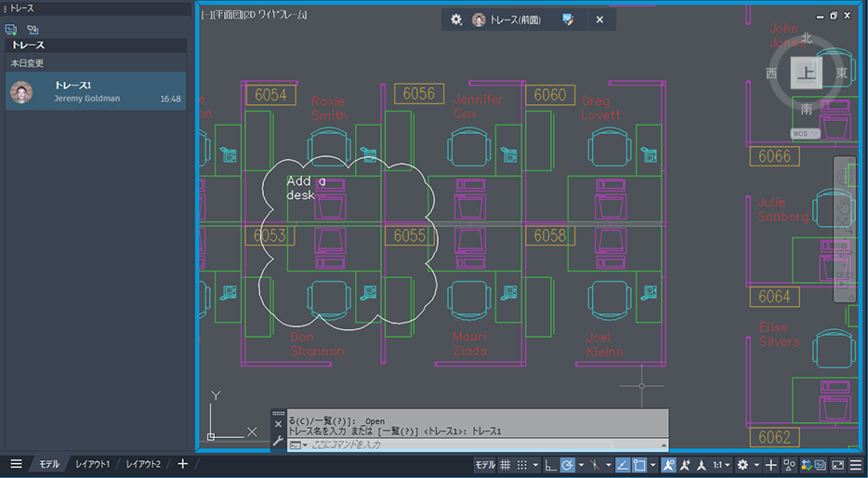Toggle 2D object snap
Image resolution: width=868 pixels, height=478 pixels.
tap(639, 465)
